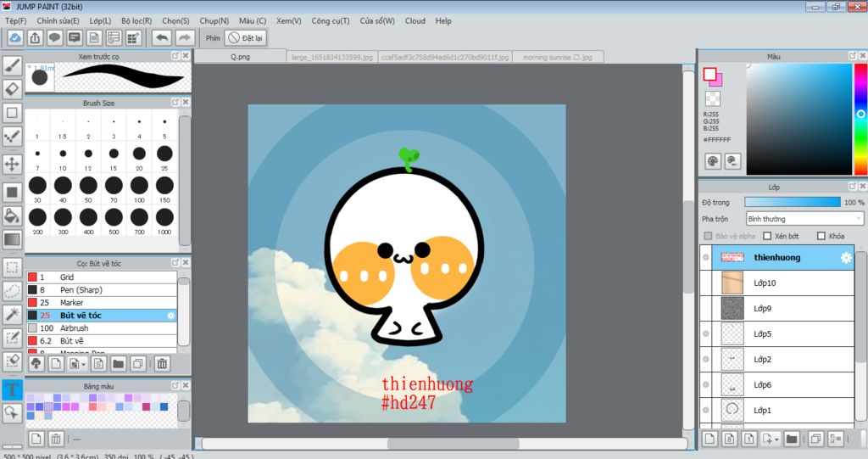Click the speech bubble toolbar icon

pyautogui.click(x=54, y=37)
